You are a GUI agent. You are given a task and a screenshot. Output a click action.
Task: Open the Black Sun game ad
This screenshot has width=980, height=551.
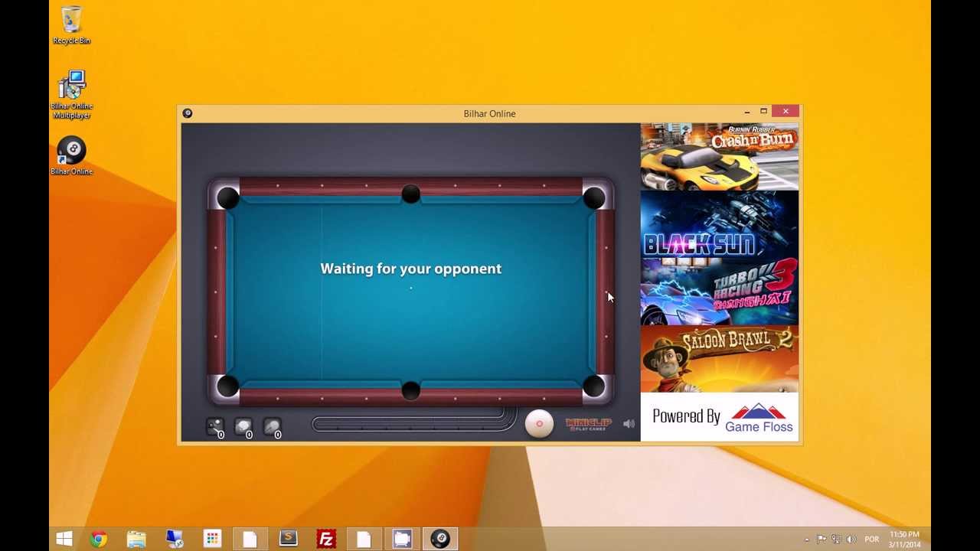point(720,224)
